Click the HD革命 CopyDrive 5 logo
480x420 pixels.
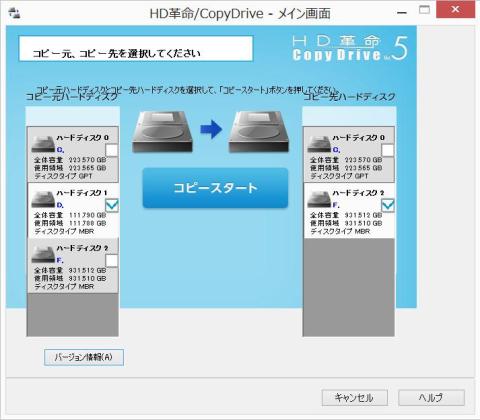[x=350, y=49]
